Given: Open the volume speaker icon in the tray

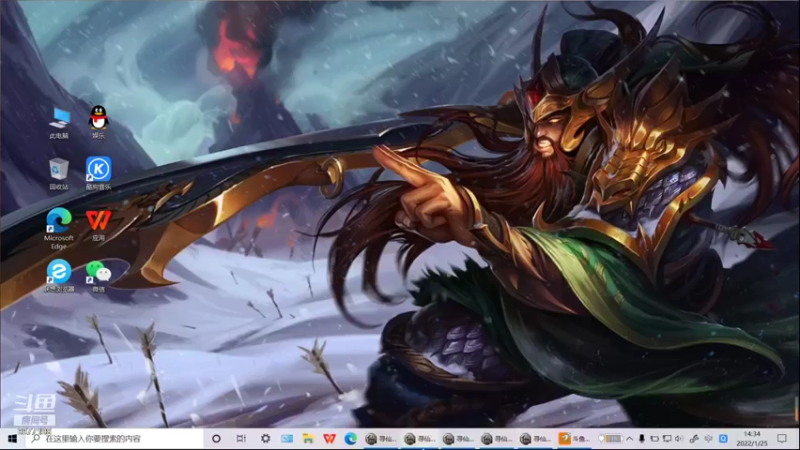Looking at the screenshot, I should 679,439.
